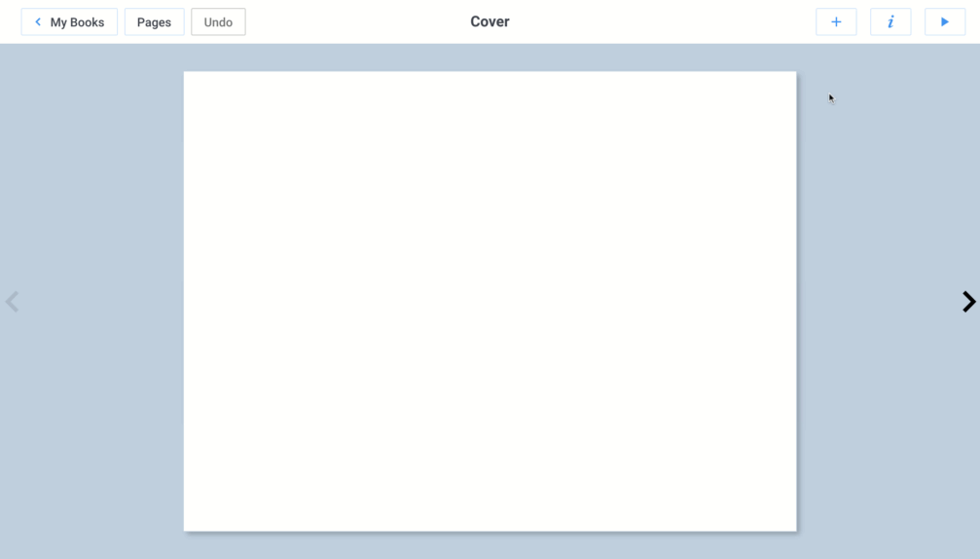Viewport: 980px width, 559px height.
Task: Start read mode with the play button
Action: point(944,21)
